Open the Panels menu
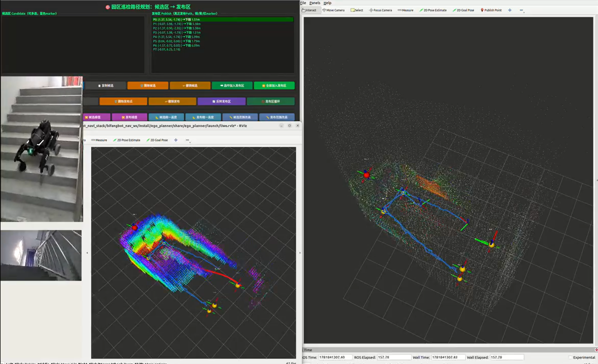 [315, 3]
